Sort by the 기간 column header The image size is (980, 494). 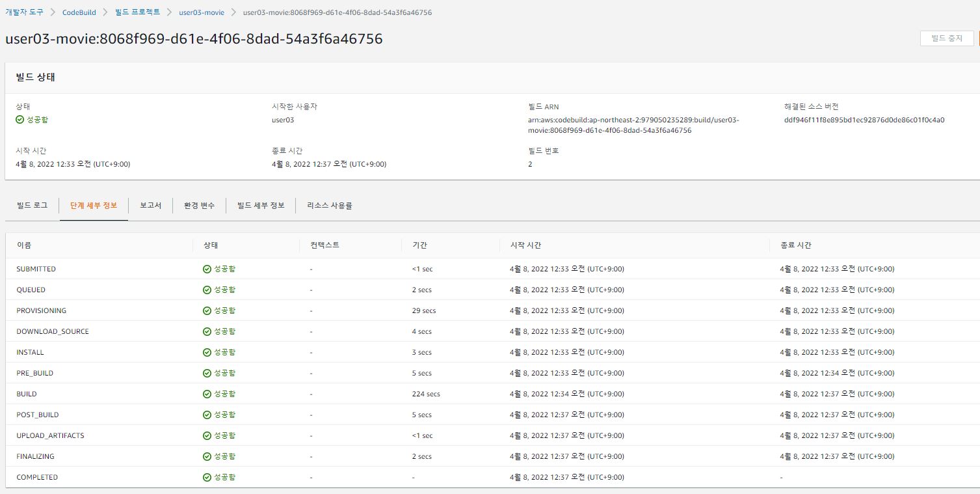pos(419,245)
